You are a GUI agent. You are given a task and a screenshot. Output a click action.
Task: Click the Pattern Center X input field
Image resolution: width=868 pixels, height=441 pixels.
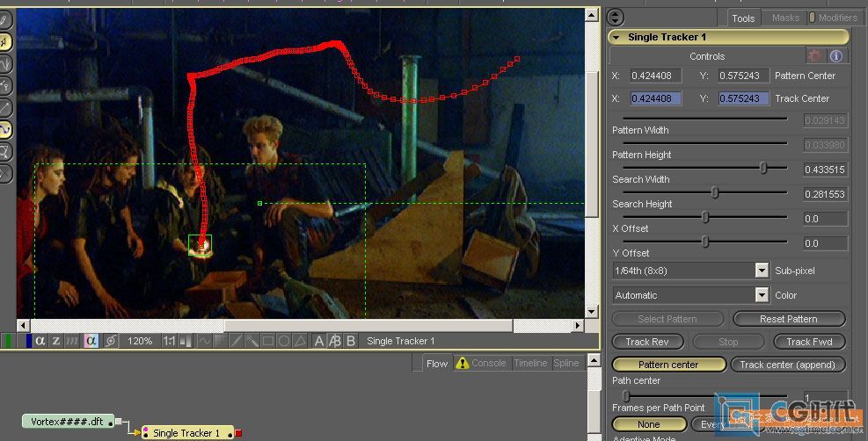[x=656, y=76]
